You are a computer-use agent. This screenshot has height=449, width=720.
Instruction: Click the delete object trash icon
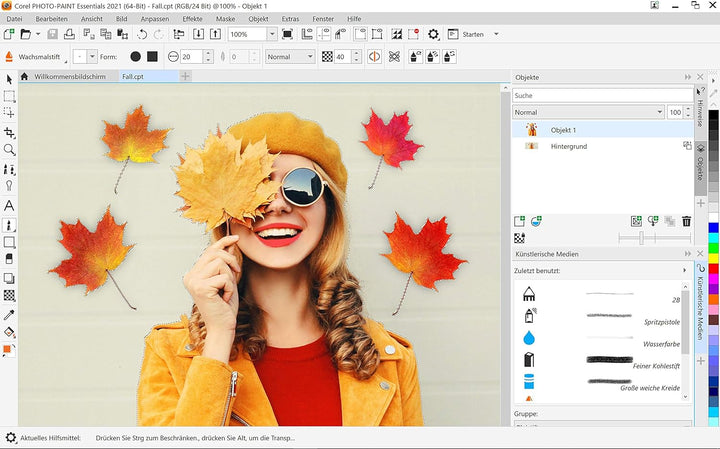pos(686,221)
